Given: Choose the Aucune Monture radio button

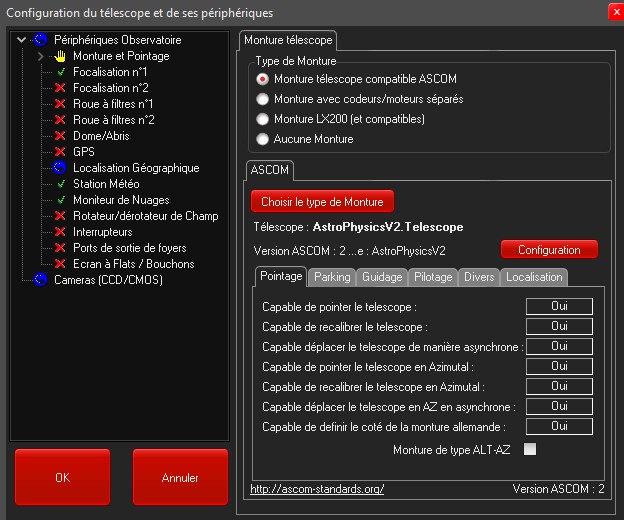Looking at the screenshot, I should pyautogui.click(x=263, y=139).
